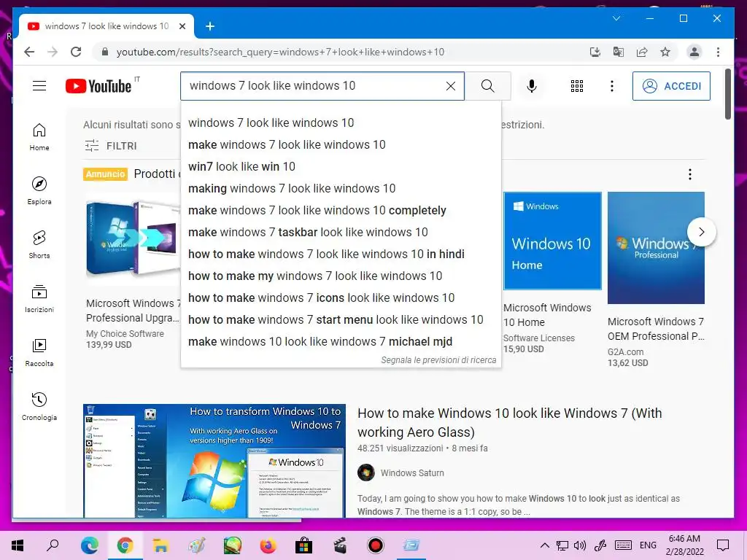This screenshot has height=560, width=747.
Task: Click the install app icon in address bar
Action: pyautogui.click(x=595, y=52)
